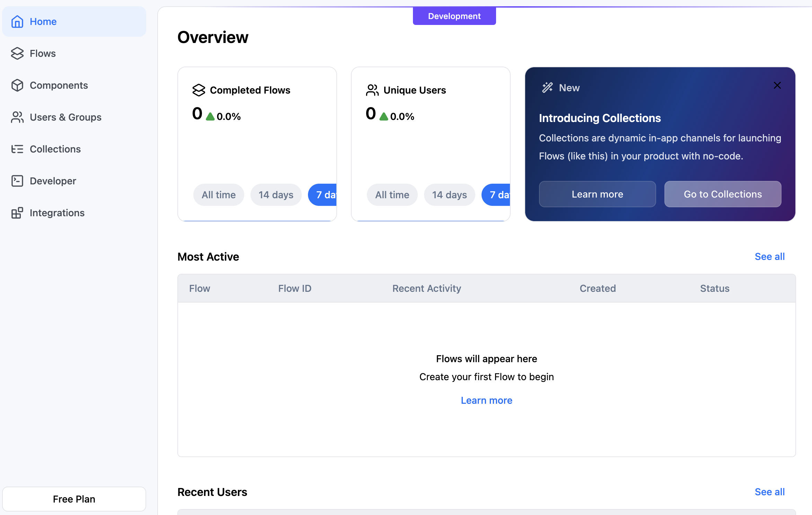Viewport: 812px width, 515px height.
Task: Click the Flows stacked layers icon
Action: click(17, 53)
